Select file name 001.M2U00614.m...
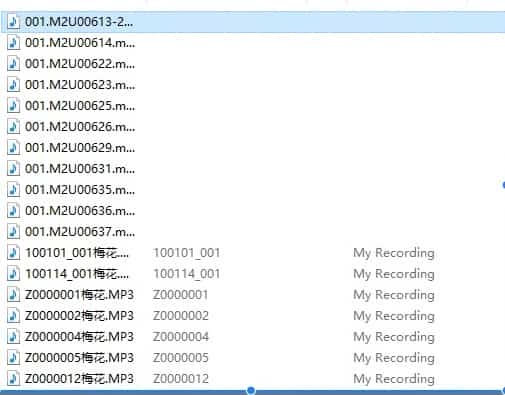The height and width of the screenshot is (395, 505). [80, 43]
